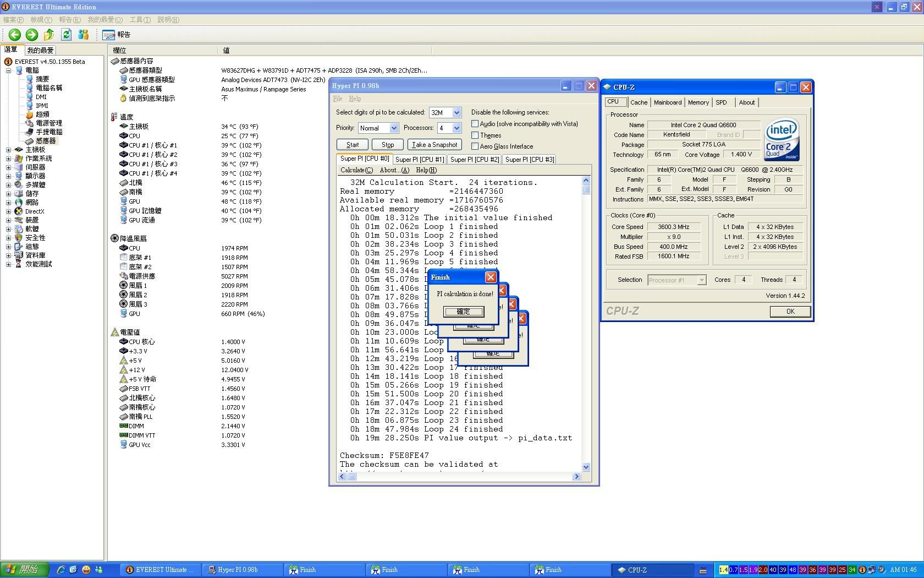Image resolution: width=924 pixels, height=578 pixels.
Task: Enable the Audio service disable checkbox
Action: pyautogui.click(x=475, y=124)
